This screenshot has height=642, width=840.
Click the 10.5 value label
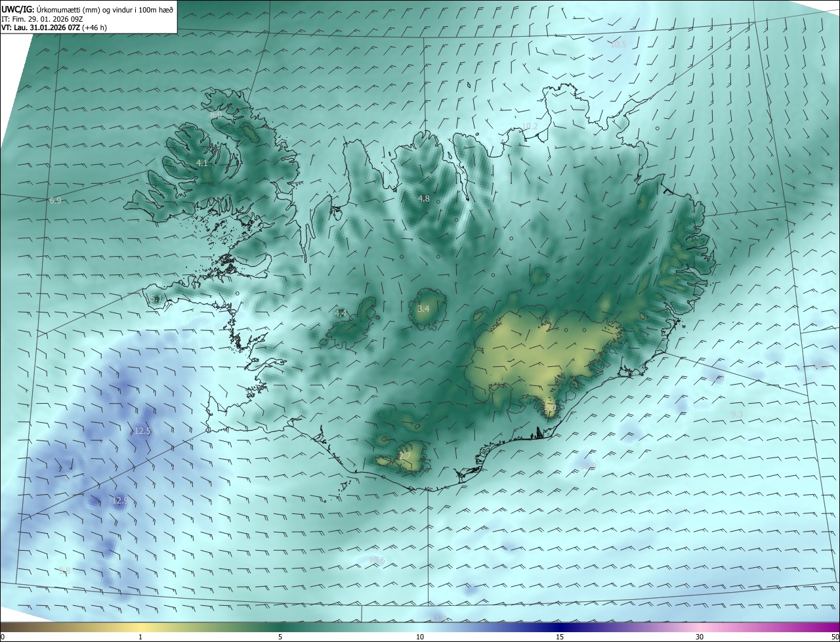click(618, 45)
